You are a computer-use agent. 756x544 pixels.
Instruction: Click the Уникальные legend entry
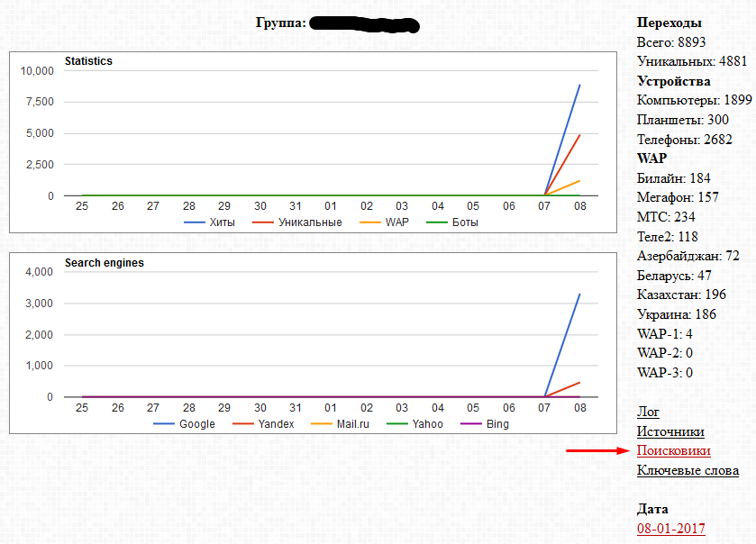tap(297, 222)
